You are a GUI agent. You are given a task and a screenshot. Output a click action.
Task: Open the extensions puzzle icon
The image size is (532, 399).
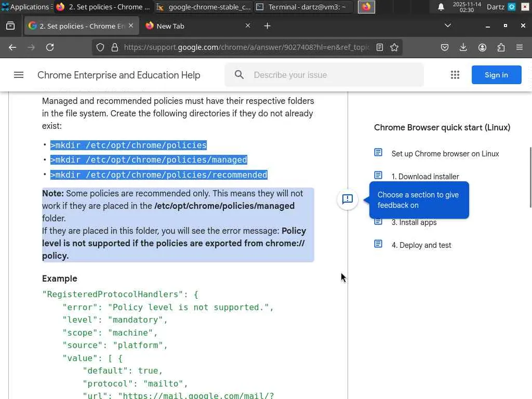(x=501, y=47)
